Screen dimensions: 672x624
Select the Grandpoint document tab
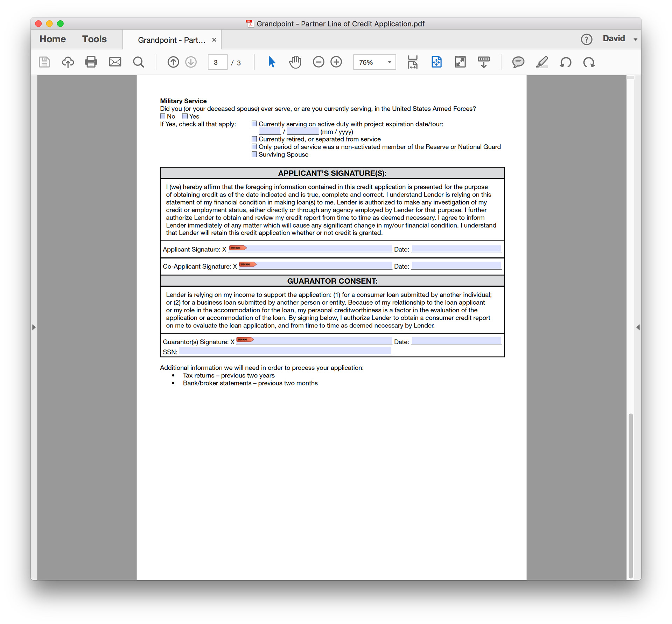[171, 40]
